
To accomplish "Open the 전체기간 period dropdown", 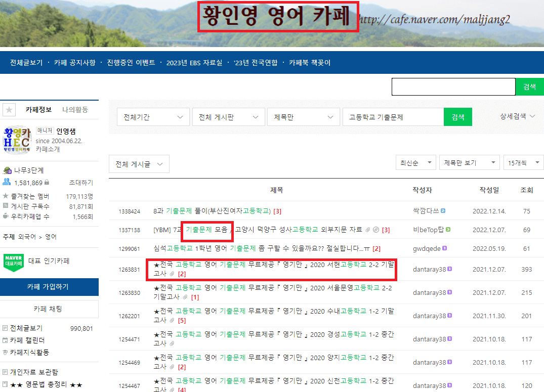I will coord(153,117).
